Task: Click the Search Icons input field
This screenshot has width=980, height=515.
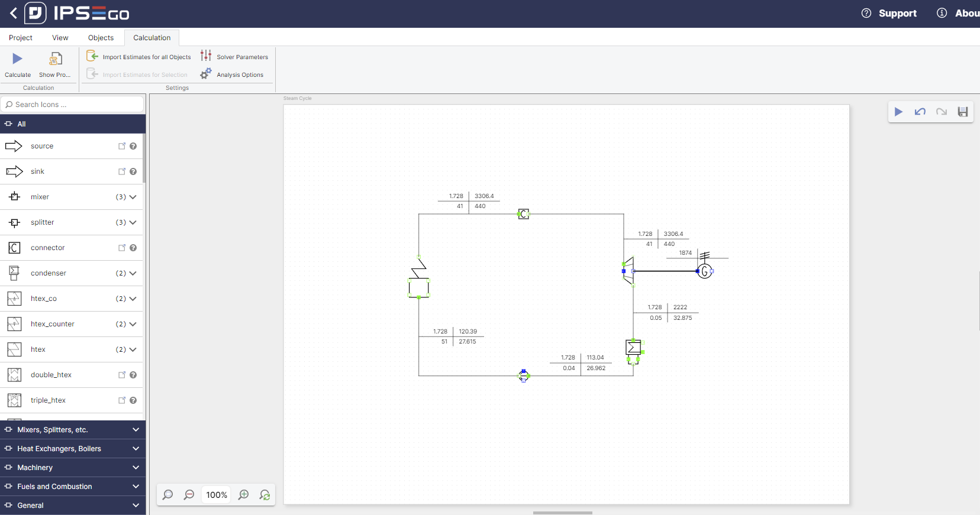Action: tap(74, 105)
